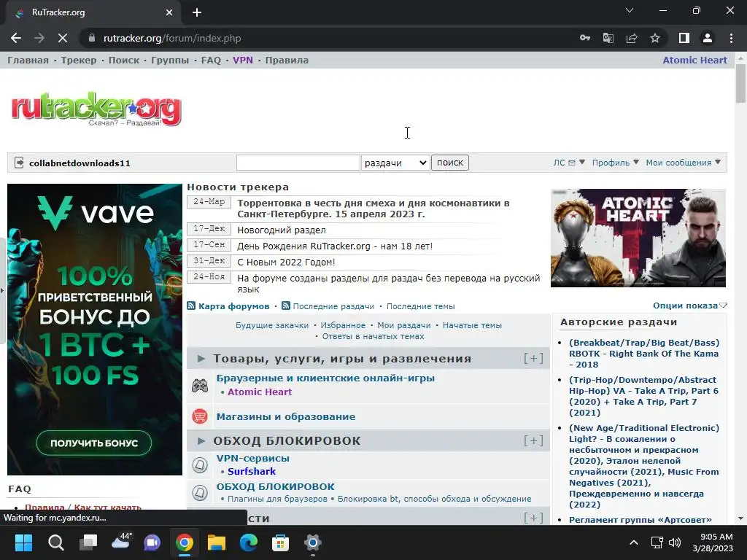Image resolution: width=747 pixels, height=560 pixels.
Task: Open VPN in top menu
Action: [243, 60]
